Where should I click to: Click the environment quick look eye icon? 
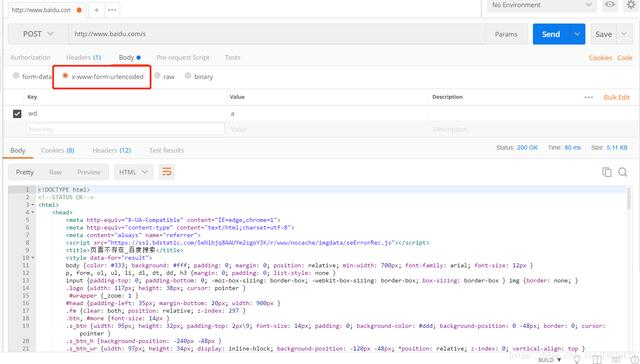(610, 4)
